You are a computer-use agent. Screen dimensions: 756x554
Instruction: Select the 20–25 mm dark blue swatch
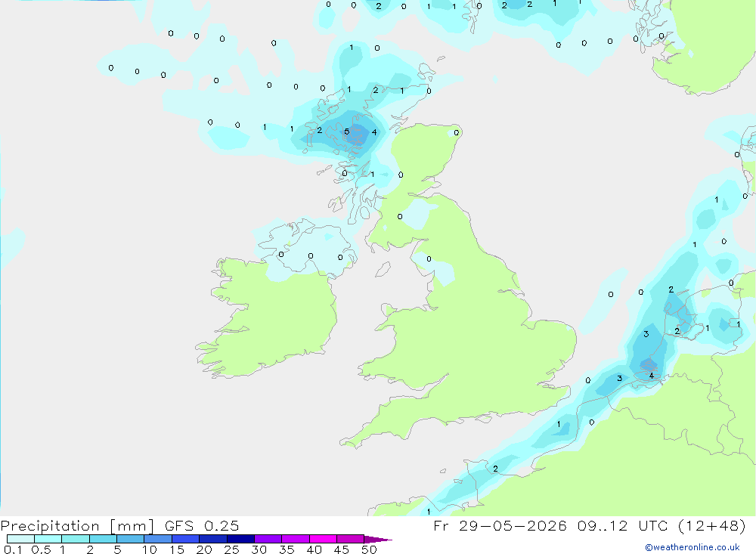coord(213,539)
